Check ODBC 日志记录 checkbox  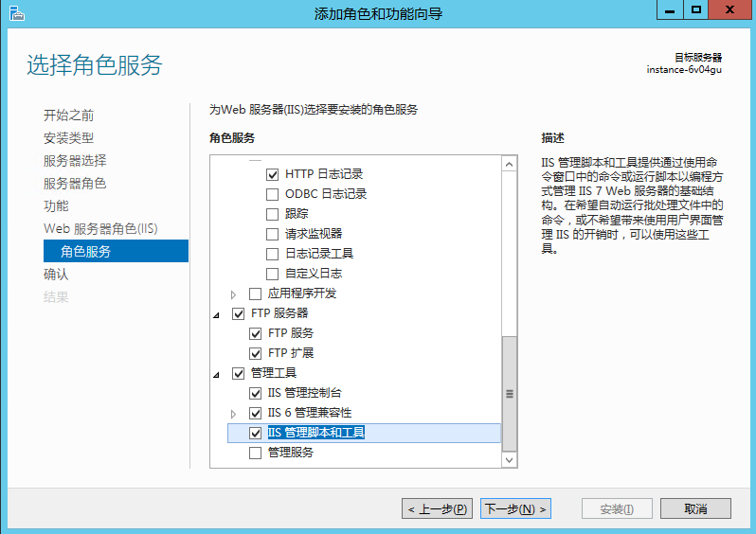(273, 194)
